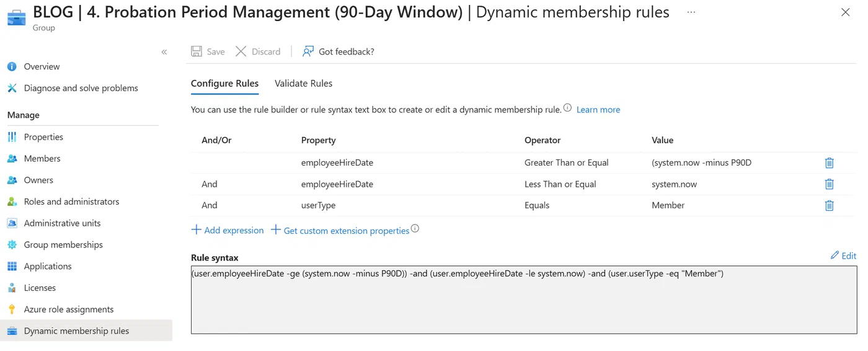Screen dimensions: 868x351
Task: Click Get custom extension properties
Action: pos(340,230)
